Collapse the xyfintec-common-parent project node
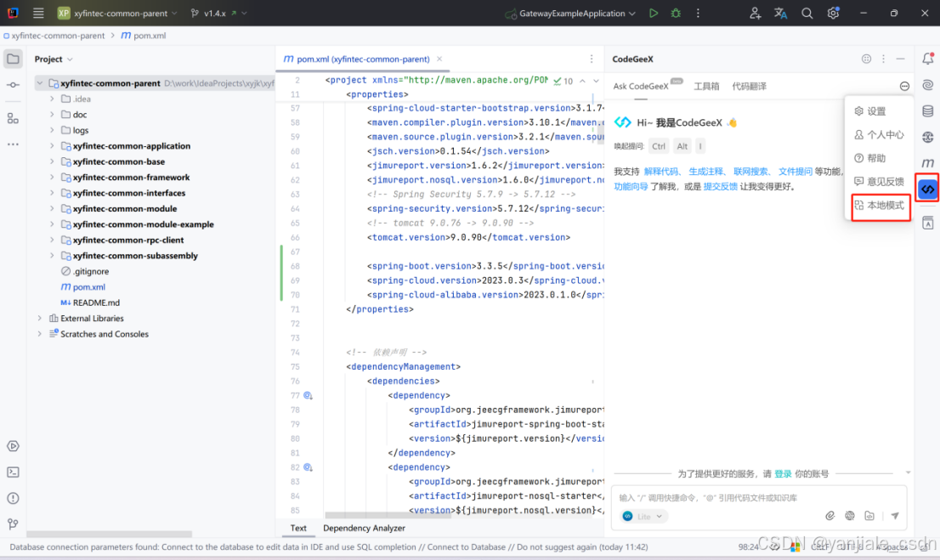Viewport: 940px width, 560px height. pos(39,82)
